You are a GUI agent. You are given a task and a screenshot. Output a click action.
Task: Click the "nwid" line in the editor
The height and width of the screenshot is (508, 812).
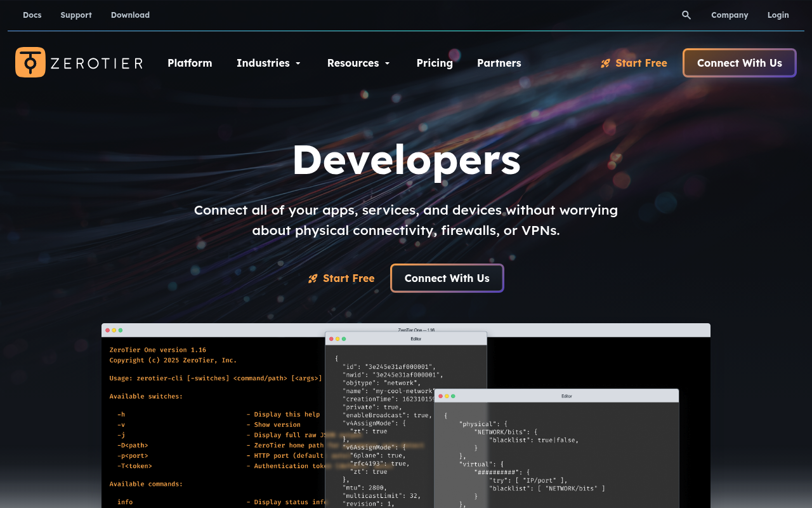pyautogui.click(x=393, y=375)
